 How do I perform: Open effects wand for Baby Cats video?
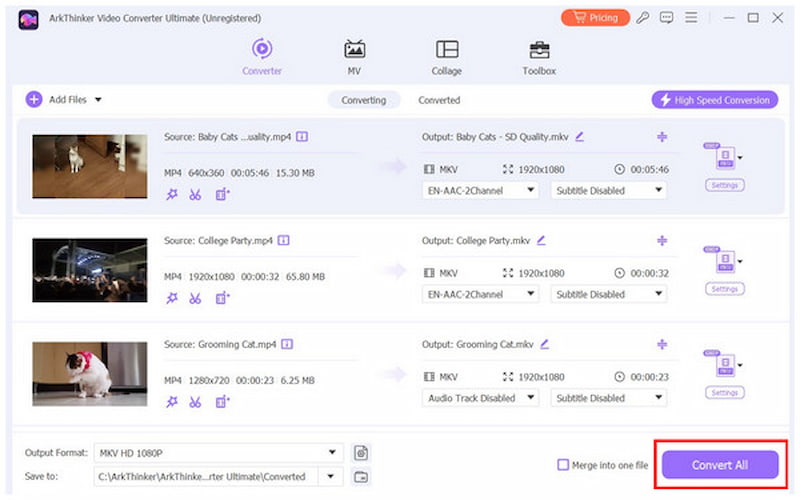(x=172, y=194)
